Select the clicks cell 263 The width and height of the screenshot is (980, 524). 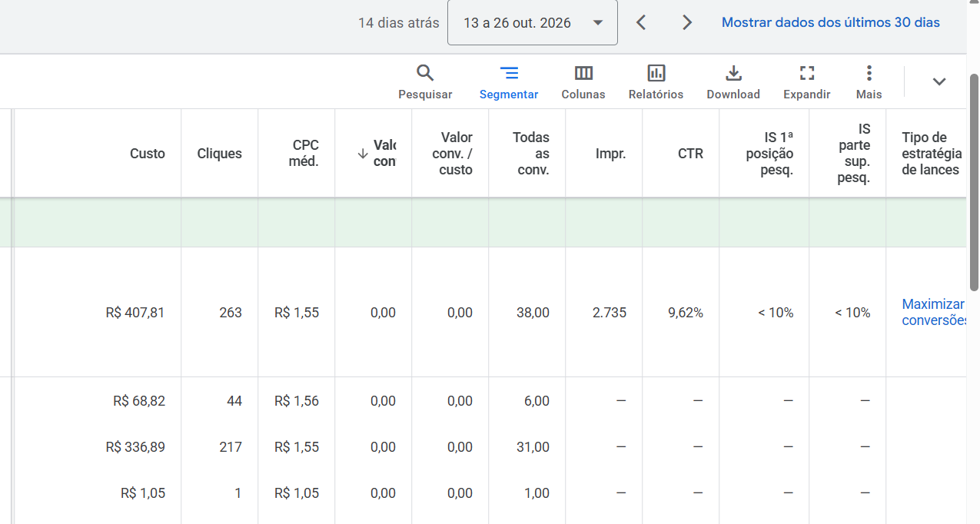pos(231,313)
